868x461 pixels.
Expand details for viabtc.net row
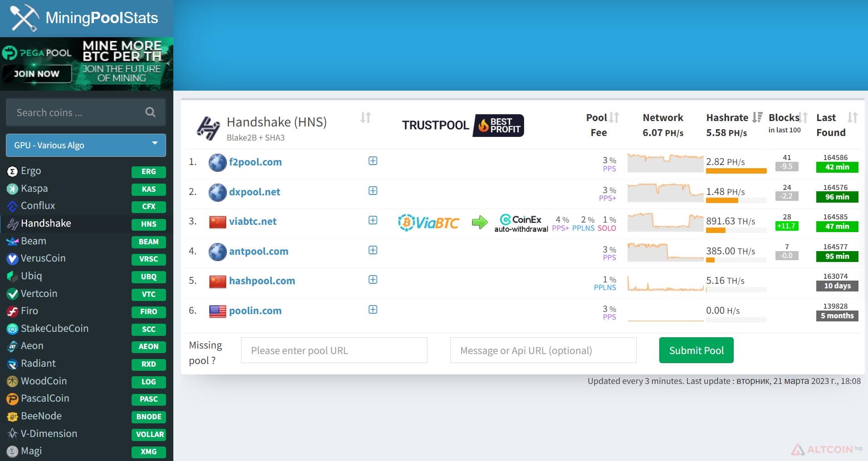373,220
